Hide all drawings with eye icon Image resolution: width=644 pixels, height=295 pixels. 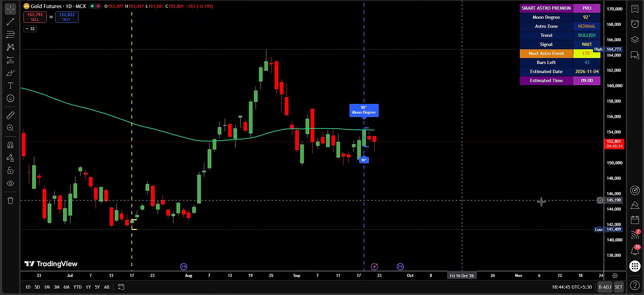coord(10,183)
